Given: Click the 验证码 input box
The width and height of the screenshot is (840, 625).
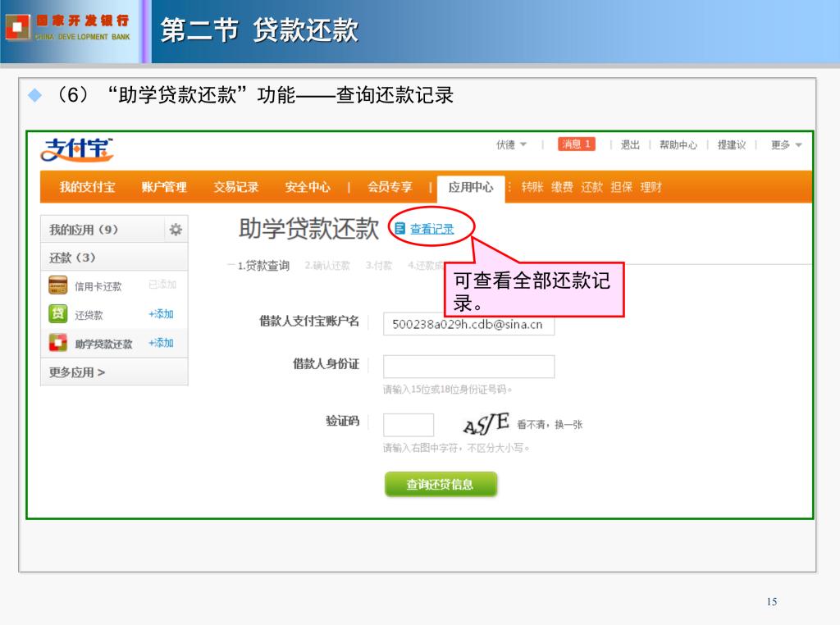Looking at the screenshot, I should (x=409, y=424).
